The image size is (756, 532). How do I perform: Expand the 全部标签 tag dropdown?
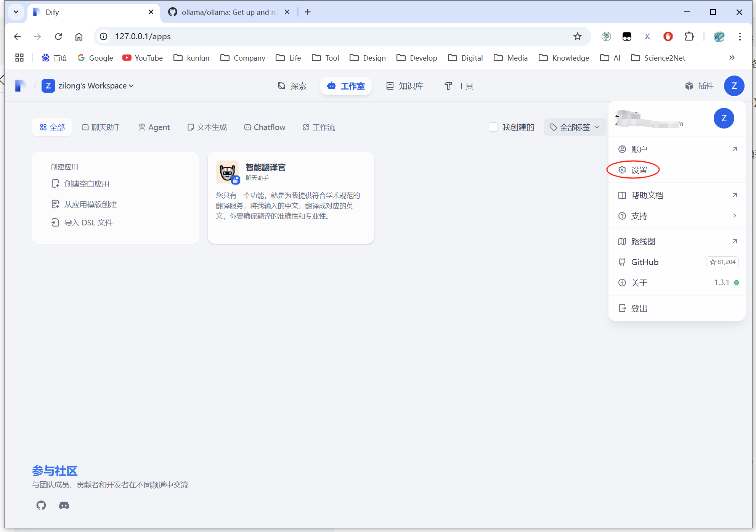click(574, 127)
